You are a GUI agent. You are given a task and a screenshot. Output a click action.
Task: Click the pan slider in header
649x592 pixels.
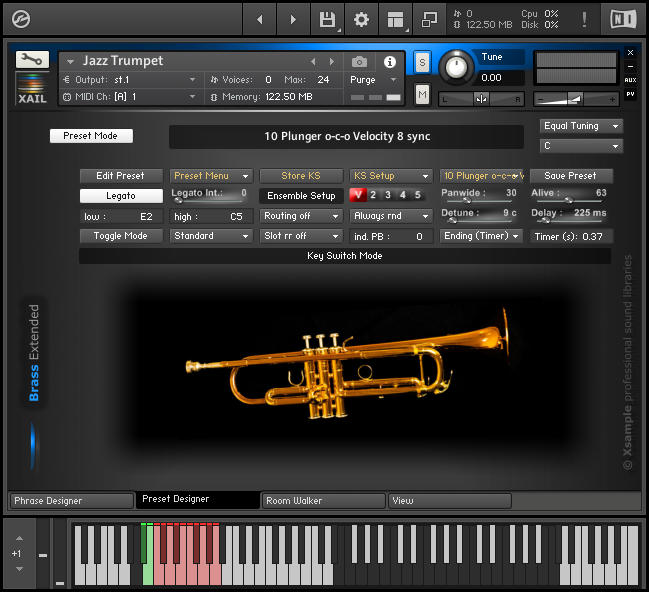click(481, 99)
